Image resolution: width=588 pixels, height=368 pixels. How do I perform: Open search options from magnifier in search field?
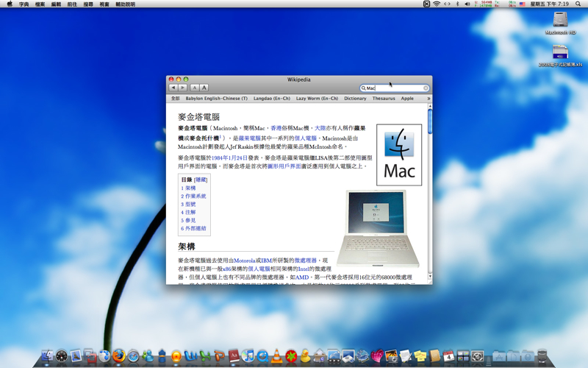[x=364, y=88]
